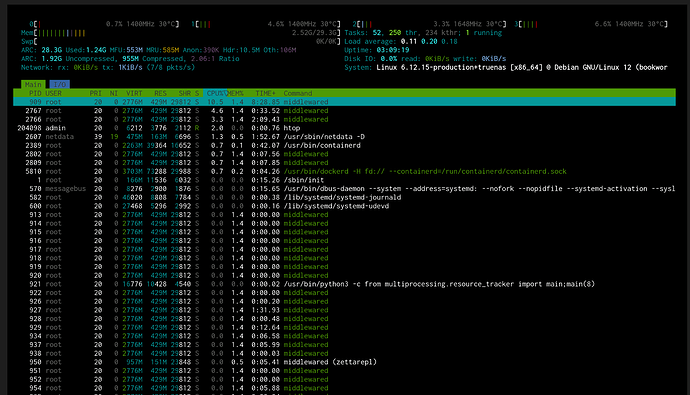Select the systemd-udevd process row
Viewport: 690px width, 395px height.
pyautogui.click(x=344, y=206)
